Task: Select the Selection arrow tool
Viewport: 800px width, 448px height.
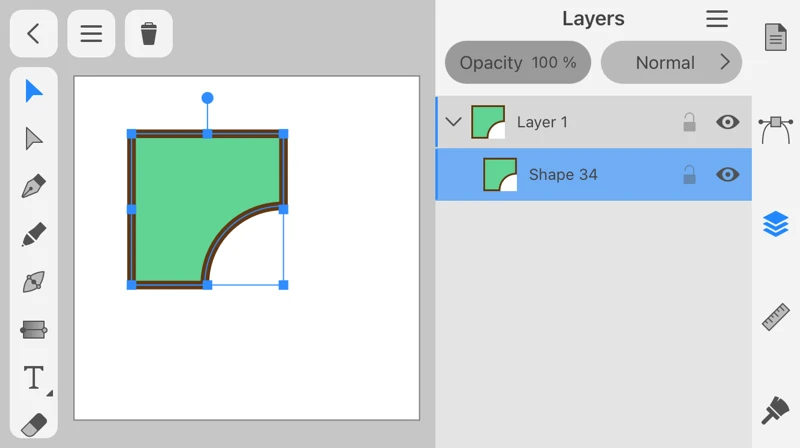Action: (34, 91)
